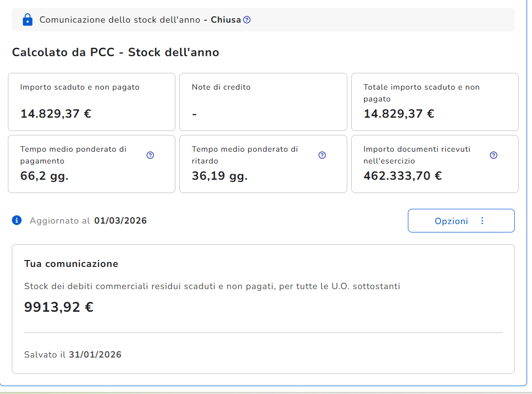Viewport: 532px width, 394px height.
Task: Show help for Tempo medio ponderato di ritardo
Action: (322, 155)
